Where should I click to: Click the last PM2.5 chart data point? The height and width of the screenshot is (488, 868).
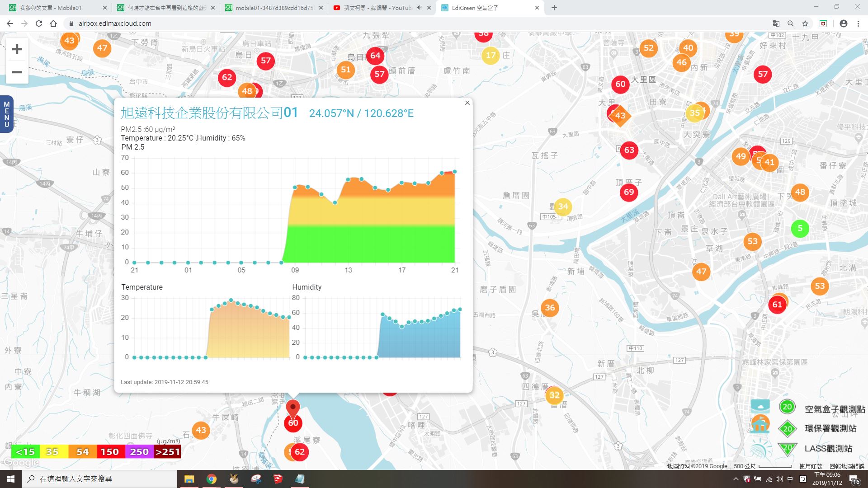[x=455, y=172]
